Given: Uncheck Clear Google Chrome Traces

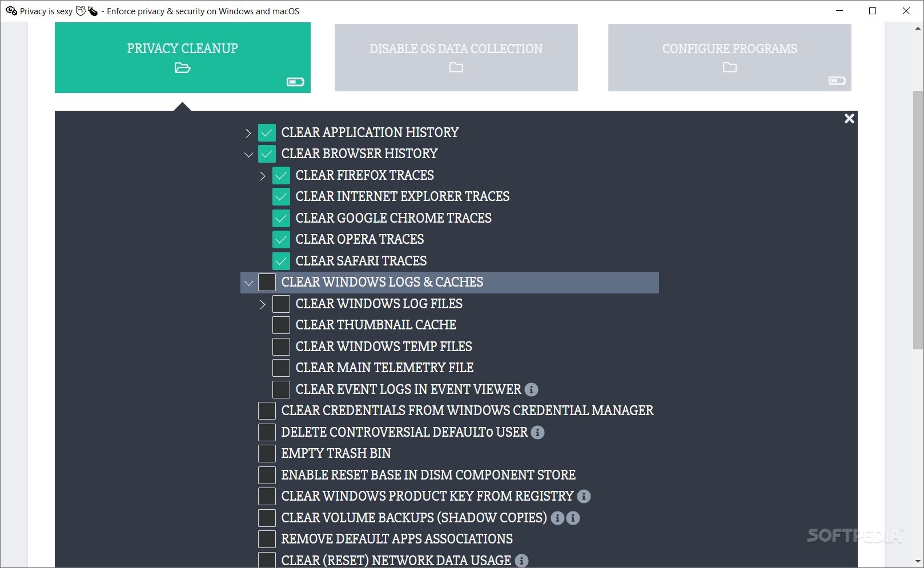Looking at the screenshot, I should click(x=281, y=218).
